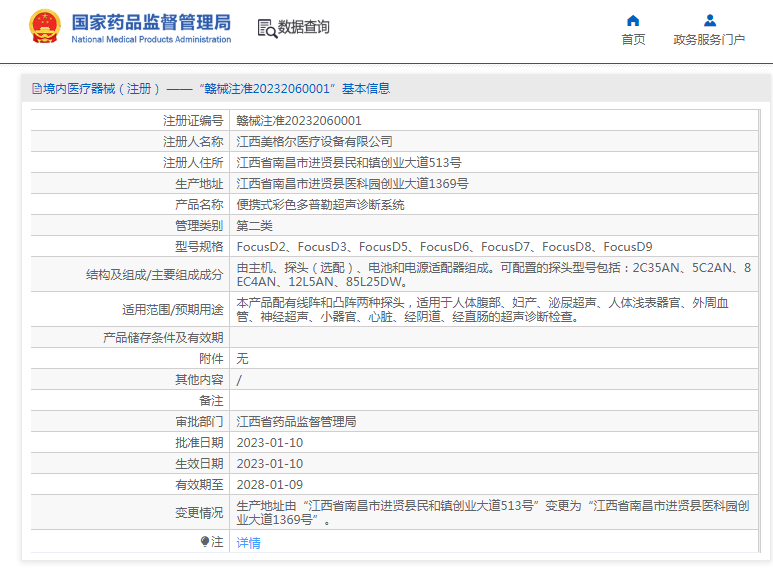Viewport: 773px width, 569px height.
Task: Click the 国家药品监督管理局 site title
Action: coord(151,21)
